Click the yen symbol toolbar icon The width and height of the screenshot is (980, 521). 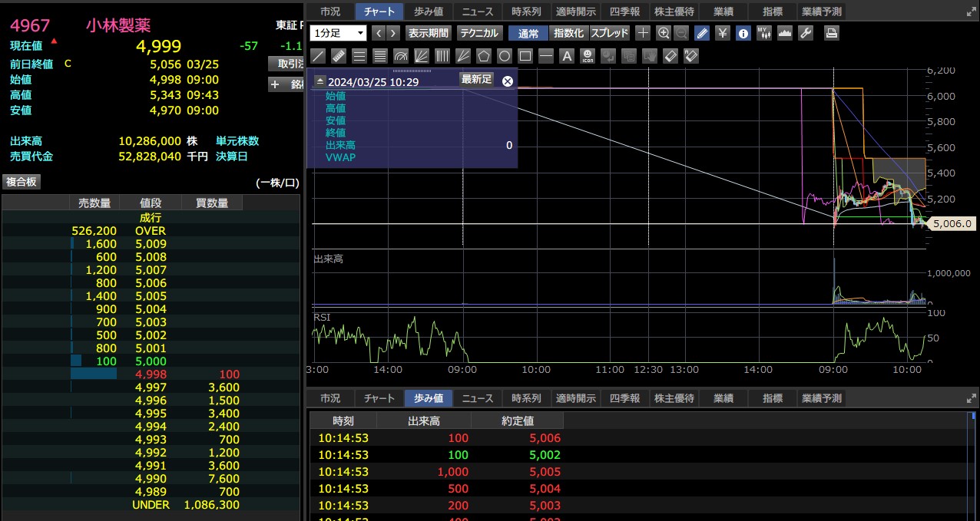pos(723,33)
